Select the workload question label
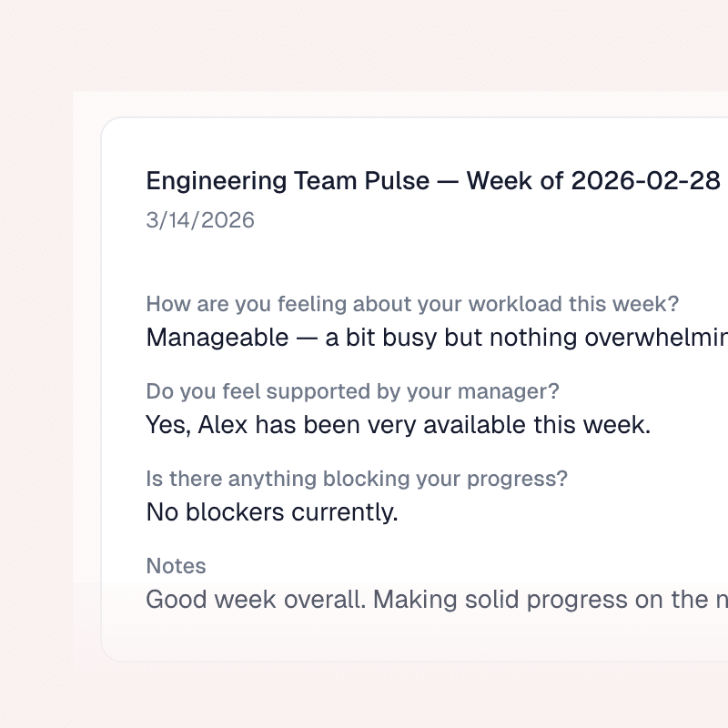Viewport: 728px width, 728px height. [x=411, y=304]
